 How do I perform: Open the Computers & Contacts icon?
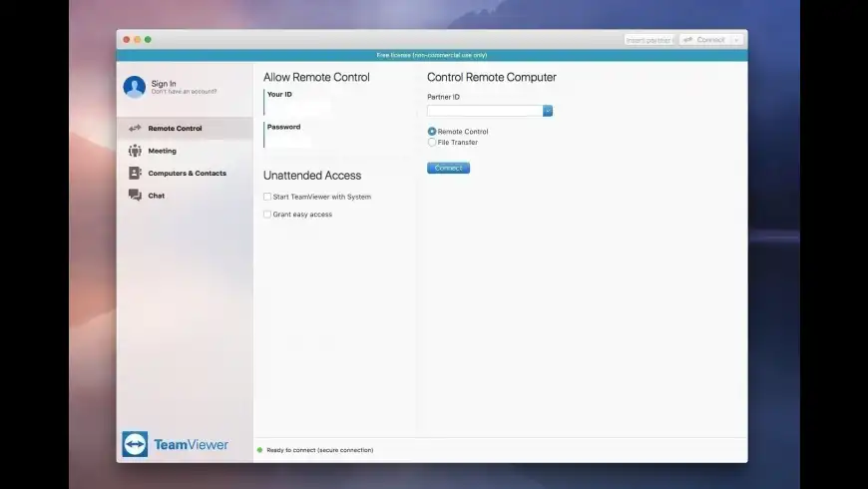pyautogui.click(x=135, y=173)
